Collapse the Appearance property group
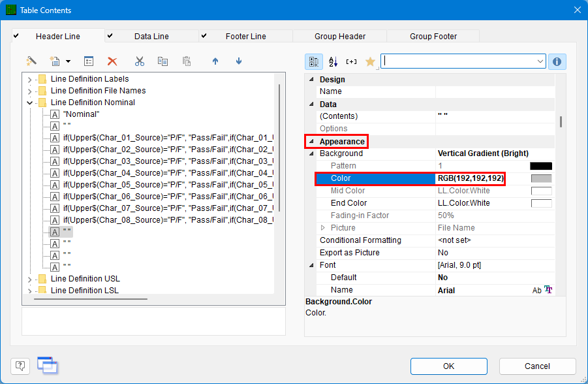The image size is (588, 384). point(311,141)
